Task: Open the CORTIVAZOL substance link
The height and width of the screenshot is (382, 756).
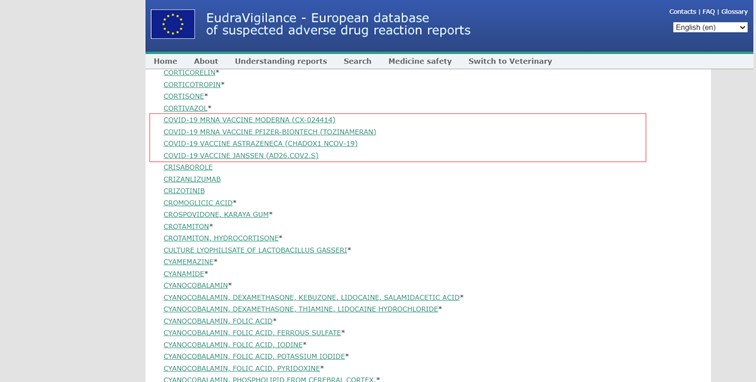Action: (185, 108)
